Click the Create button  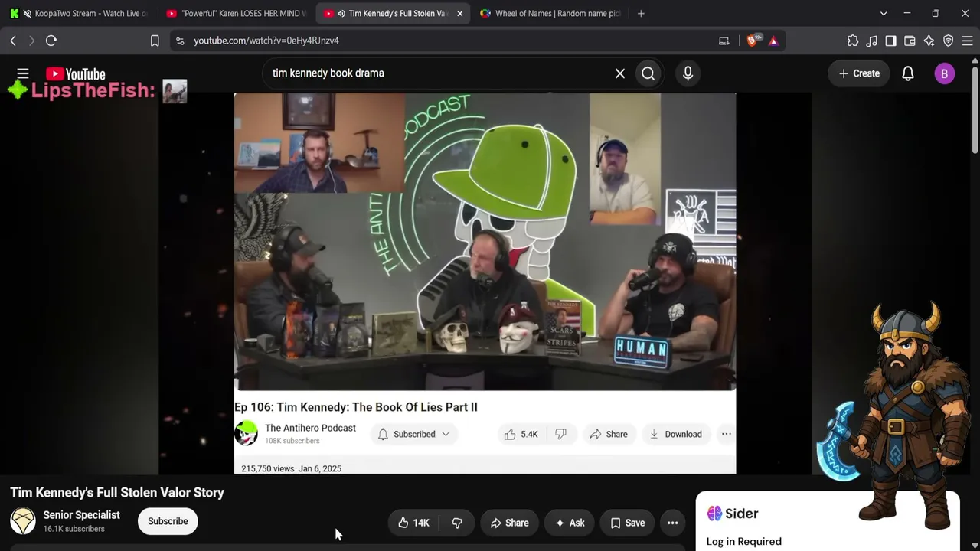tap(859, 73)
